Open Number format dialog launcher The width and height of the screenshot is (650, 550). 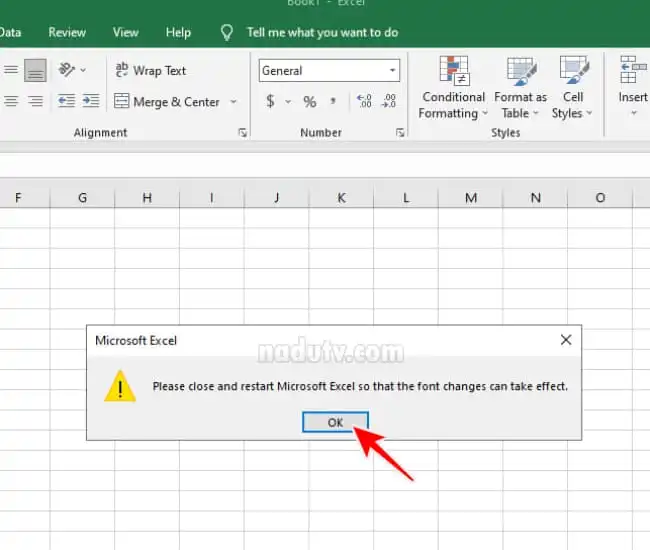(400, 133)
